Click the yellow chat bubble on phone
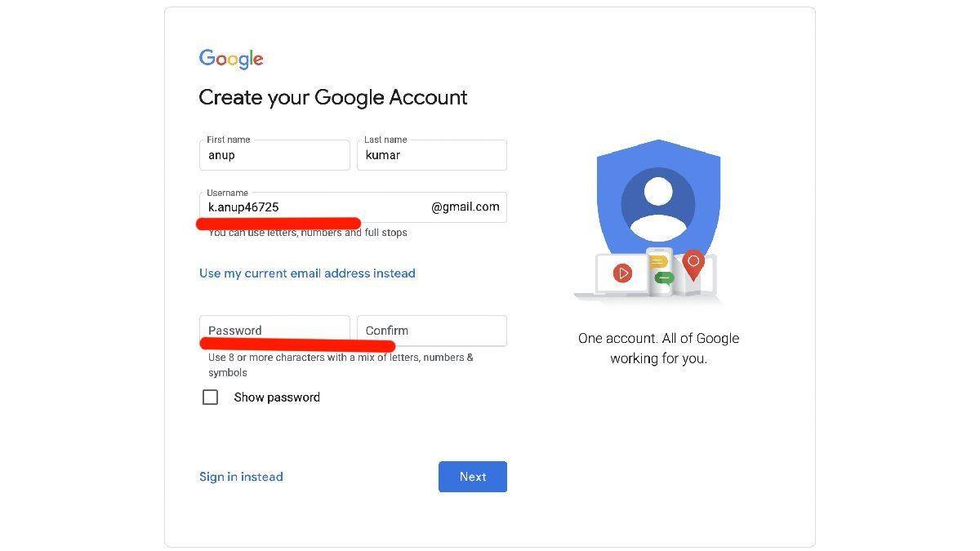The image size is (980, 551). pos(658,261)
